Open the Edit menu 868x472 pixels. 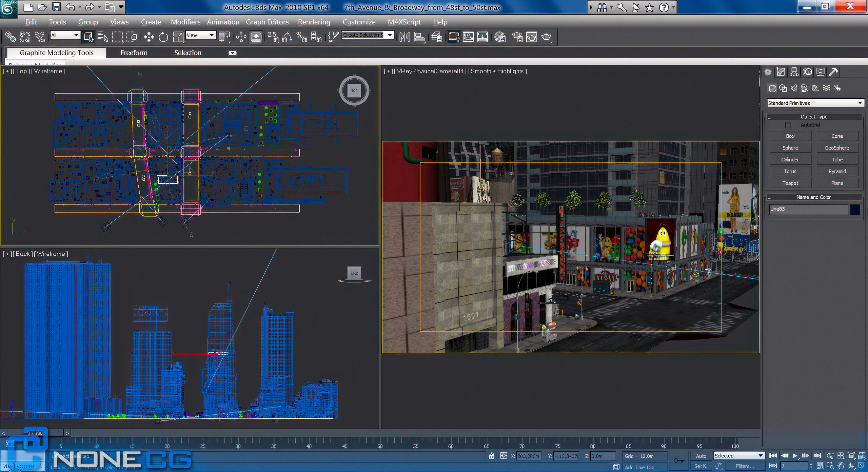[x=31, y=22]
